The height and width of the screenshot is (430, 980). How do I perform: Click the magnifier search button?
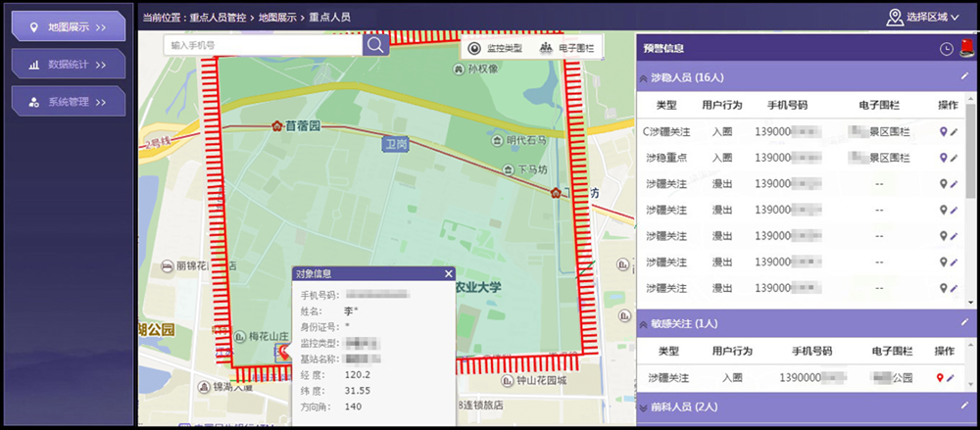pos(375,45)
